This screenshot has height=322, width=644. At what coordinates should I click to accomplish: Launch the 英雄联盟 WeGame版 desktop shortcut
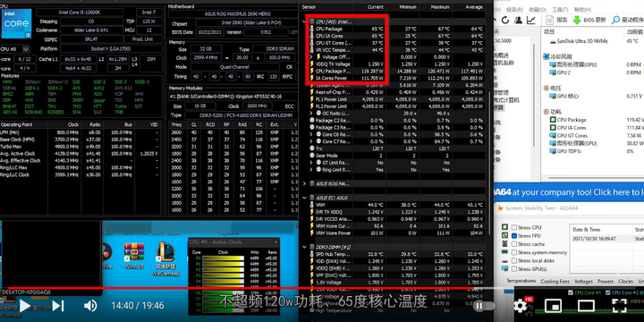165,258
